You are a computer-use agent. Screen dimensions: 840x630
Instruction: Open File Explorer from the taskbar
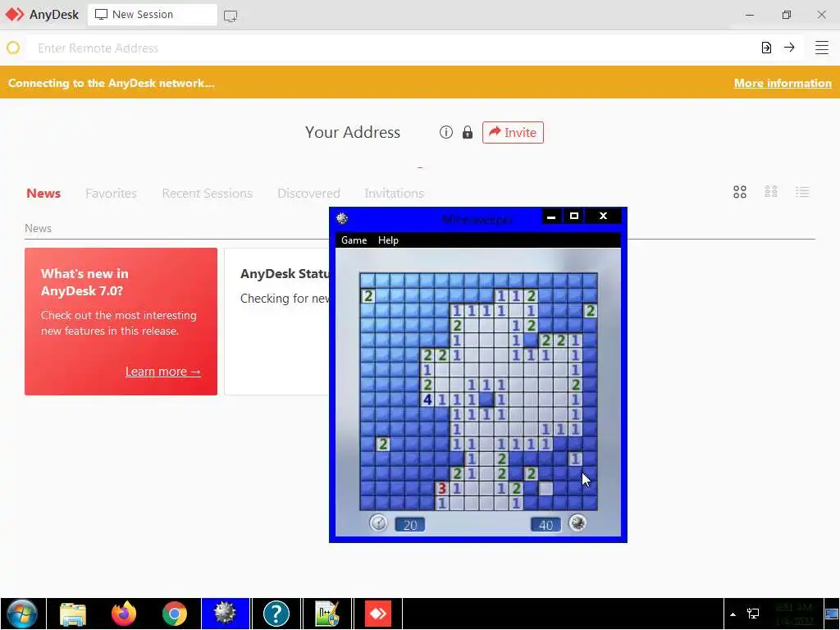(x=73, y=614)
